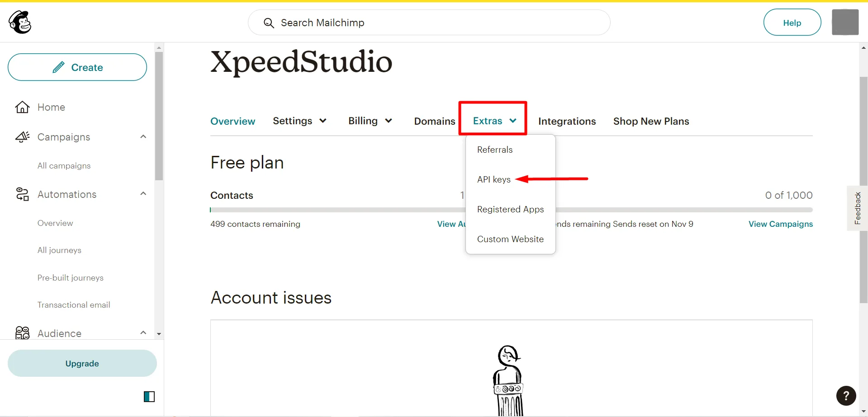Click the Help button
This screenshot has width=868, height=417.
792,22
